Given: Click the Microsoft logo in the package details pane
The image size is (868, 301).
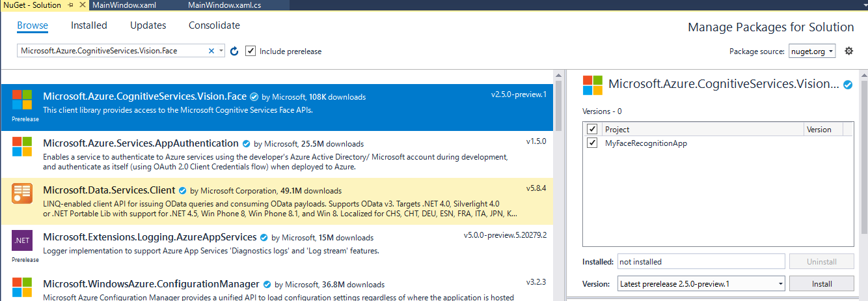Looking at the screenshot, I should pos(593,85).
